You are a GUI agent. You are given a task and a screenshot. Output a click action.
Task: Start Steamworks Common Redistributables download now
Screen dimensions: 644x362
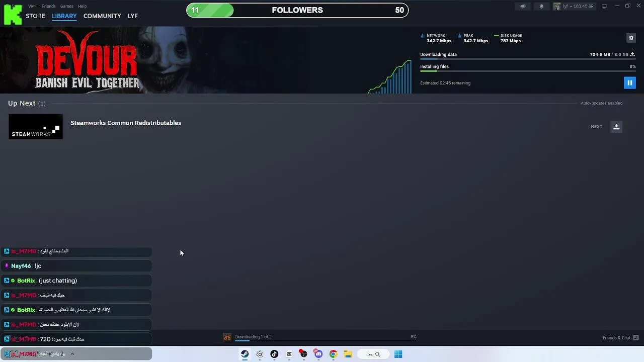[616, 127]
